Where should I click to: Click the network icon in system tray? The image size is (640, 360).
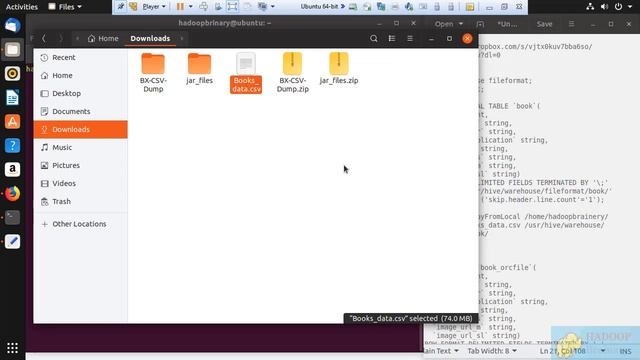pyautogui.click(x=590, y=7)
